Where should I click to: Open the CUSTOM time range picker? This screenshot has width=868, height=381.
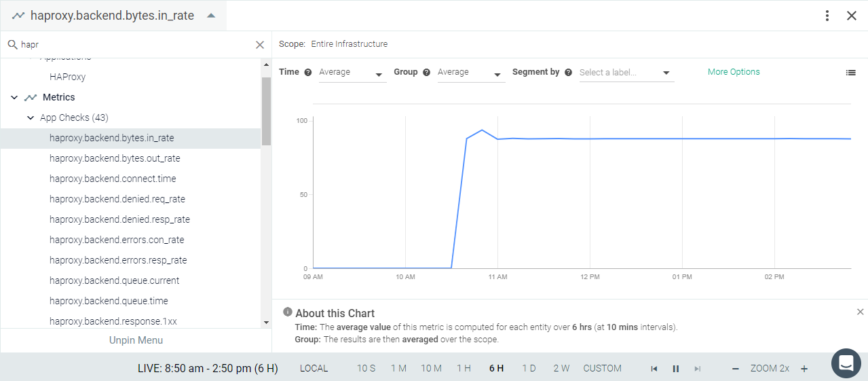point(602,368)
